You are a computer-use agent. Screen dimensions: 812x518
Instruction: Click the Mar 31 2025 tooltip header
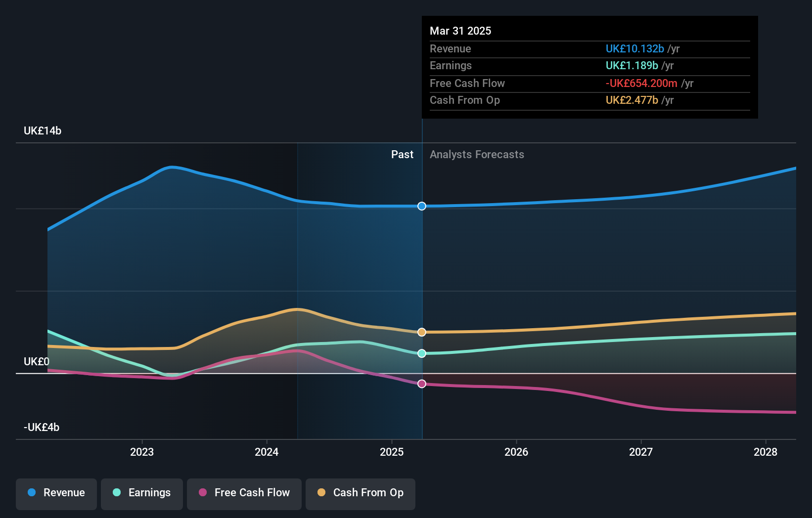(460, 31)
